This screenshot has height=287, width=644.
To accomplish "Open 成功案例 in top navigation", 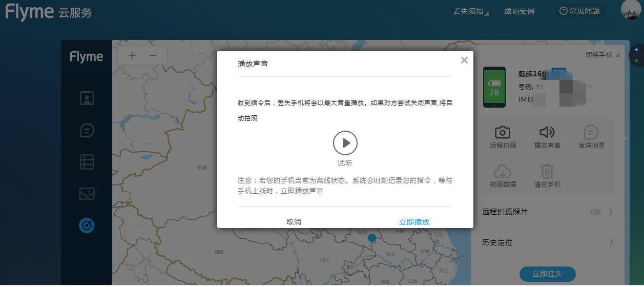I will [519, 11].
